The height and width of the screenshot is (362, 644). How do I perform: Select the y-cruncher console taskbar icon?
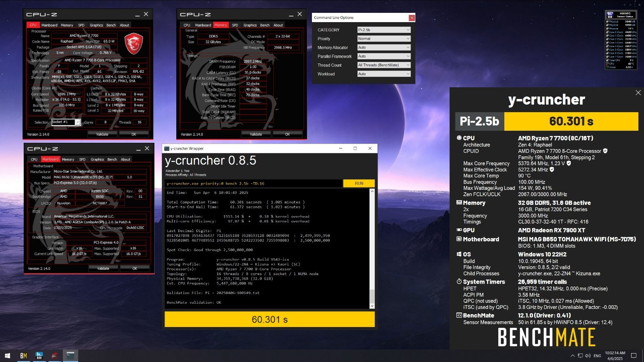pyautogui.click(x=70, y=356)
